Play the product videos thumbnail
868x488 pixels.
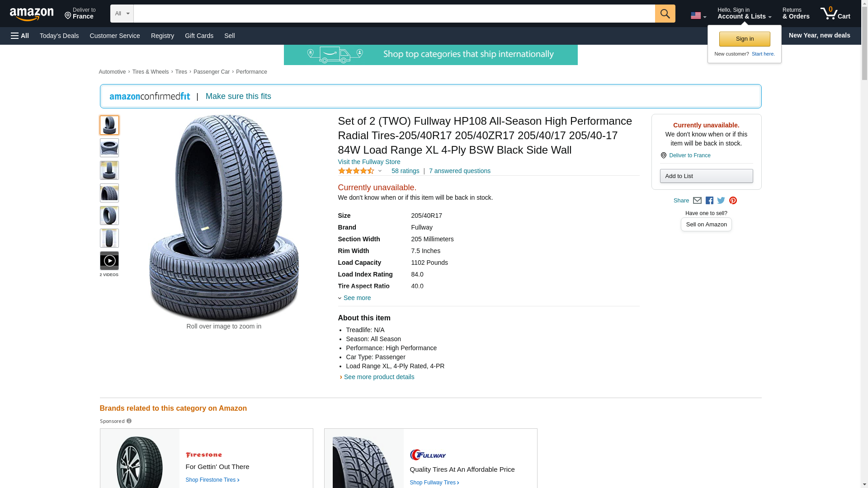[x=109, y=261]
